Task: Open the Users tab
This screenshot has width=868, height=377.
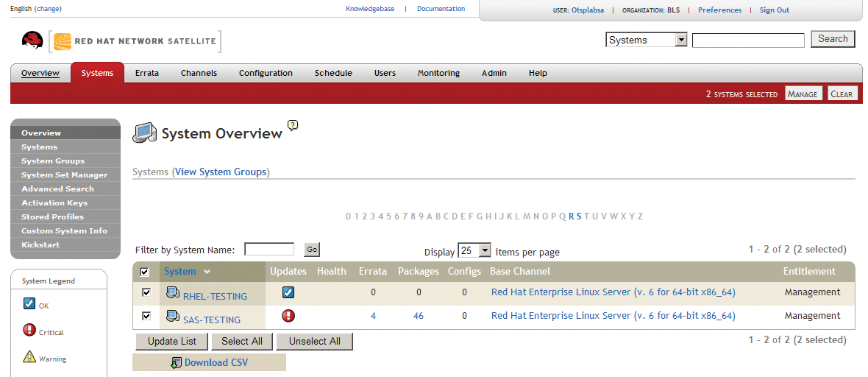Action: pos(385,73)
